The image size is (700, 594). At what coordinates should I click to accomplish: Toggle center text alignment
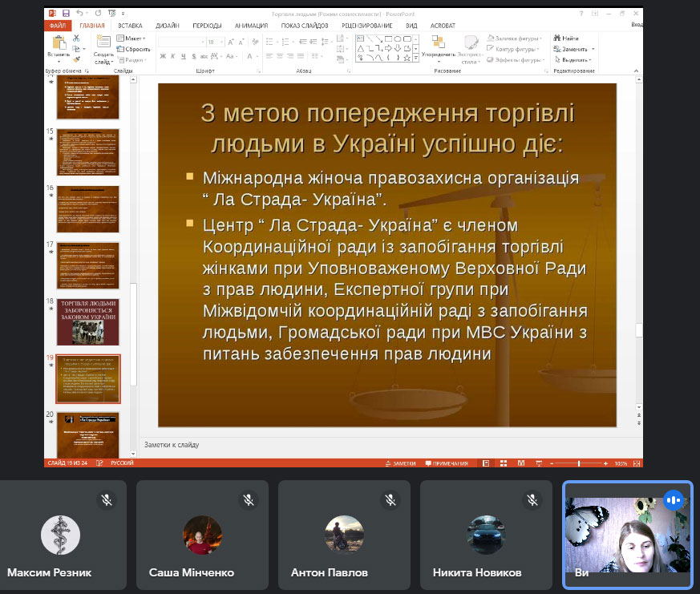click(280, 56)
